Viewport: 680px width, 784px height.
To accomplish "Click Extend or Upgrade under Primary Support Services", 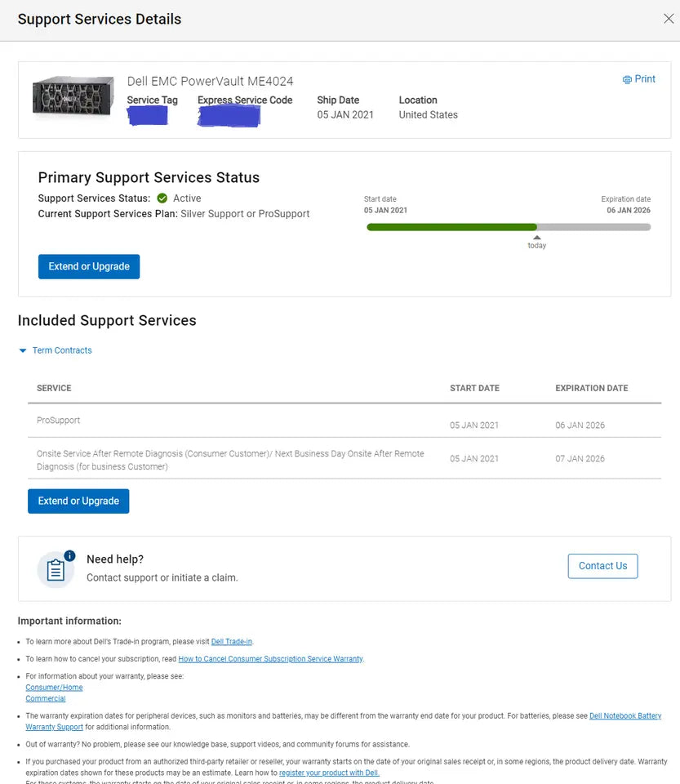I will pos(88,266).
